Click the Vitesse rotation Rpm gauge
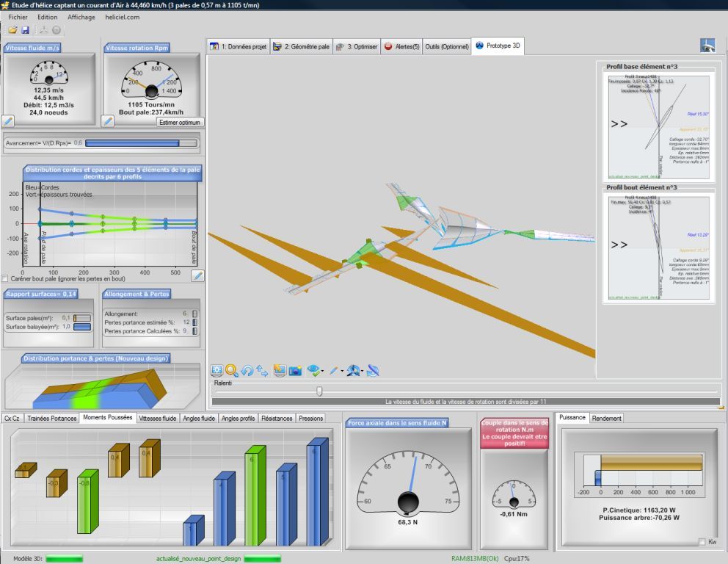Viewport: 728px width, 564px height. pyautogui.click(x=151, y=79)
